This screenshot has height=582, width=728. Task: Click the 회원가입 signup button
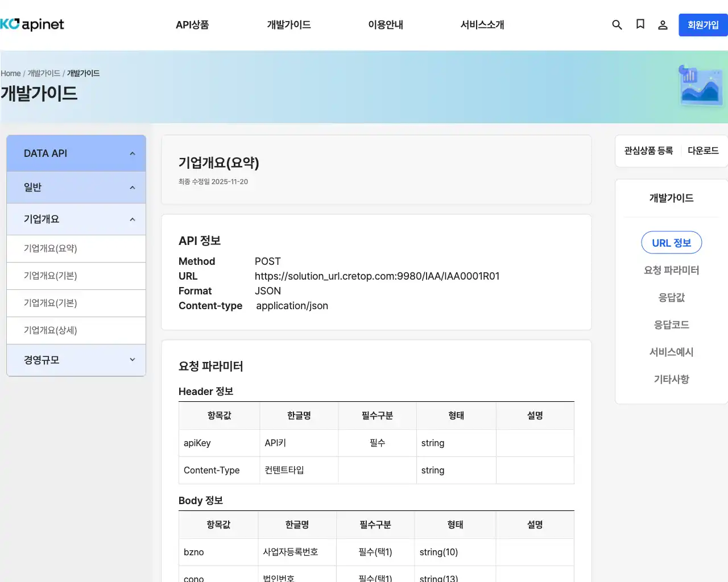704,24
